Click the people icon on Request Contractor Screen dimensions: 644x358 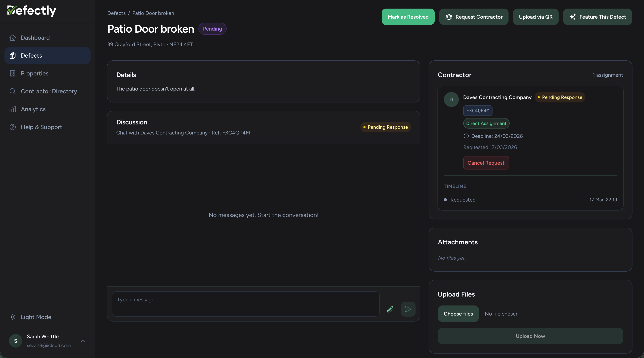tap(449, 17)
